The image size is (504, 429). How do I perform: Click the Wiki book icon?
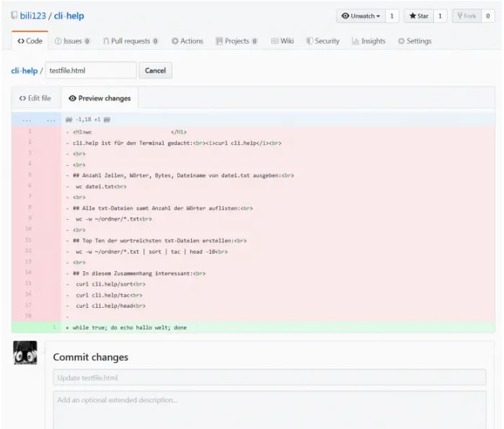point(275,41)
